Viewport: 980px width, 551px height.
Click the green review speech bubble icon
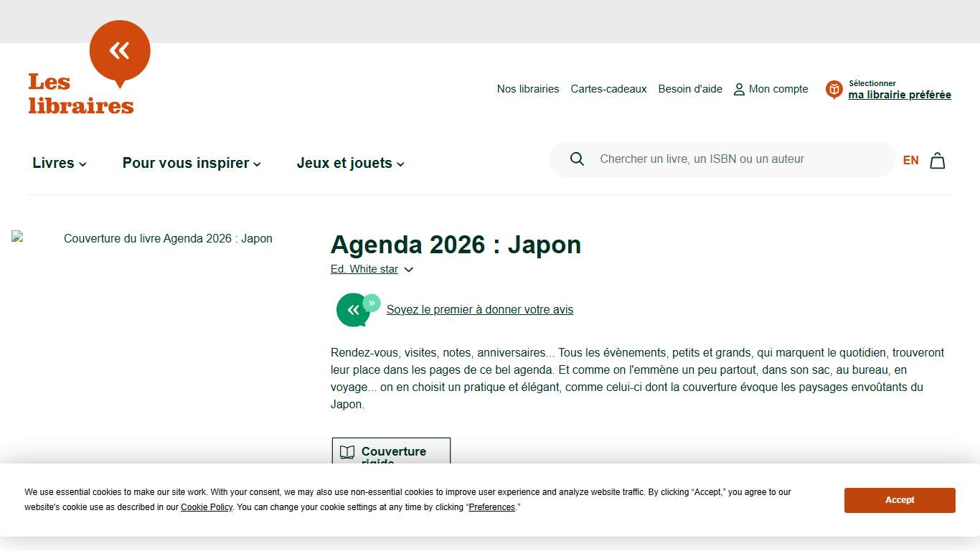[354, 309]
